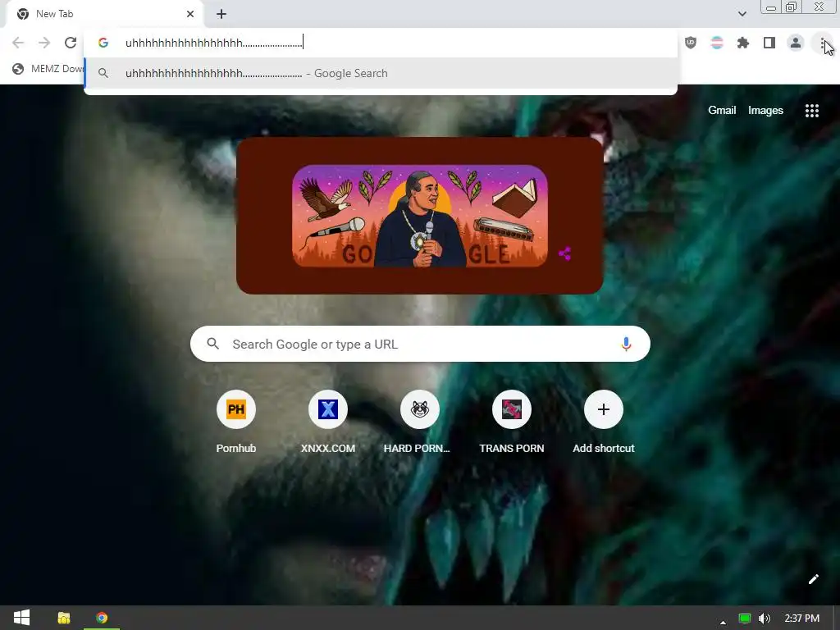Select the New Tab browser tab
This screenshot has height=630, width=840.
pos(104,14)
